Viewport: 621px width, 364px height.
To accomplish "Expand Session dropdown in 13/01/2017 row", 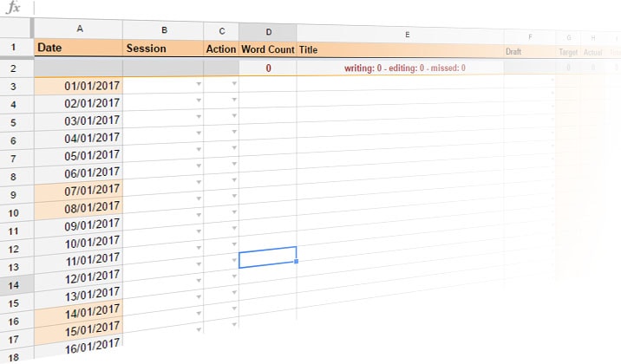I will (x=199, y=281).
